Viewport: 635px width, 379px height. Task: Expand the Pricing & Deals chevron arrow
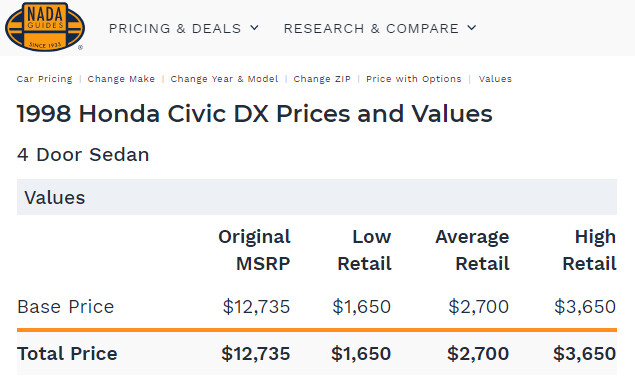pyautogui.click(x=254, y=28)
